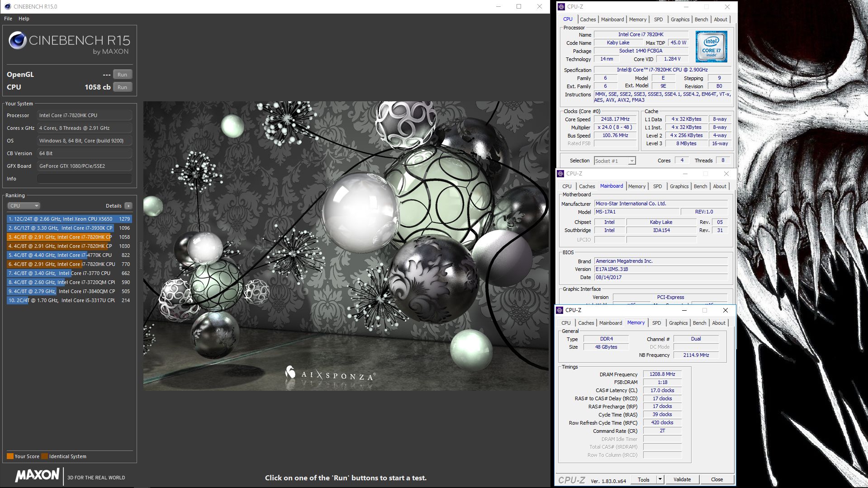The width and height of the screenshot is (868, 488).
Task: Switch to Memory tab in top CPU-Z window
Action: click(638, 19)
